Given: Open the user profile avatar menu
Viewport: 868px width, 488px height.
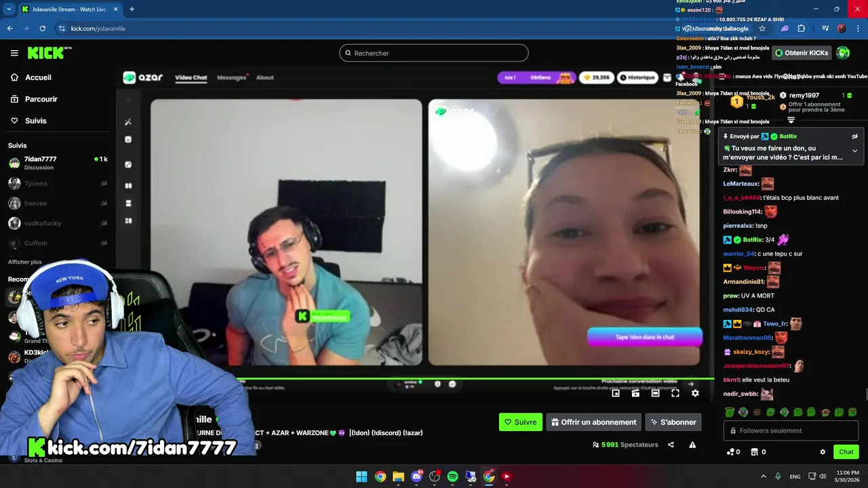Looking at the screenshot, I should pyautogui.click(x=843, y=53).
